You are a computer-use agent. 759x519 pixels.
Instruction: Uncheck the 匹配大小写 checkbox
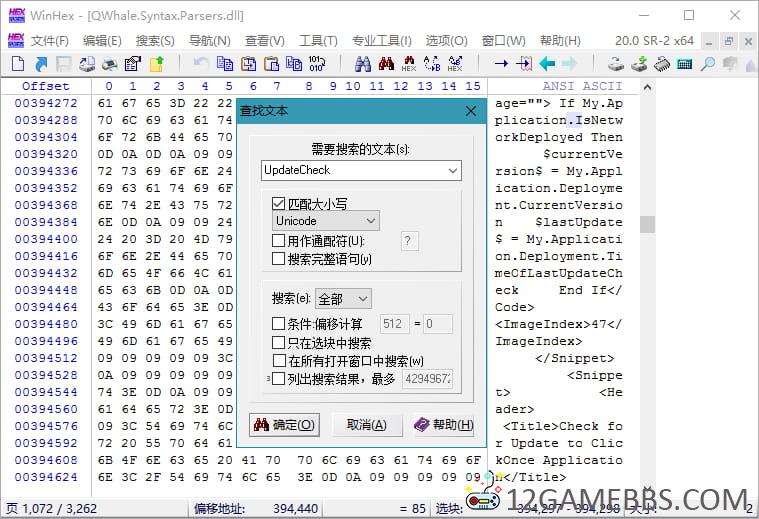pos(279,203)
